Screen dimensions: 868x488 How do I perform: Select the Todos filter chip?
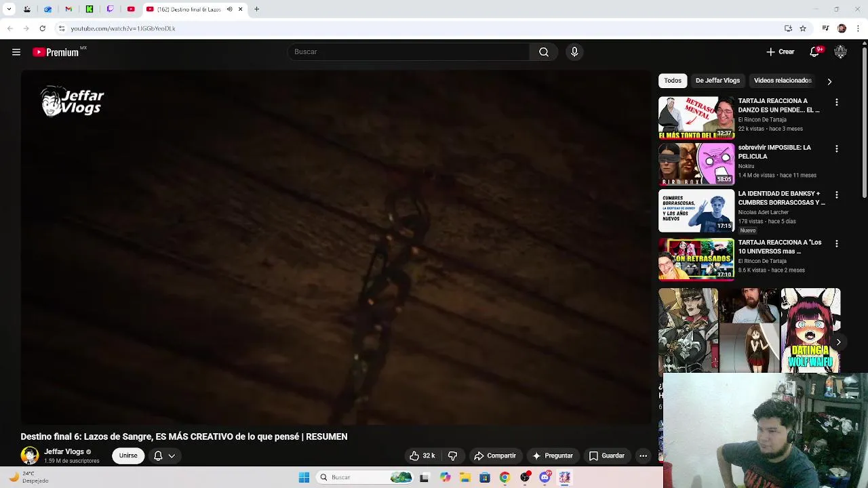click(x=673, y=81)
